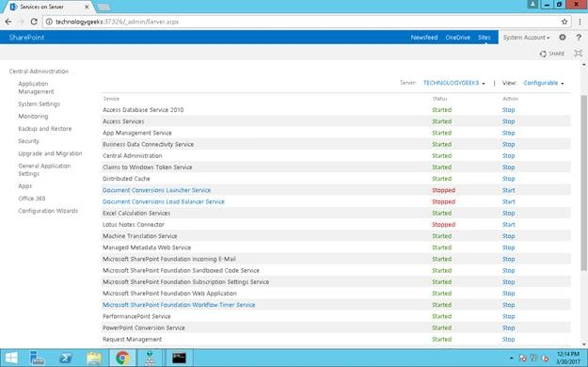Open OneDrive in top bar
The image size is (588, 367).
point(457,38)
